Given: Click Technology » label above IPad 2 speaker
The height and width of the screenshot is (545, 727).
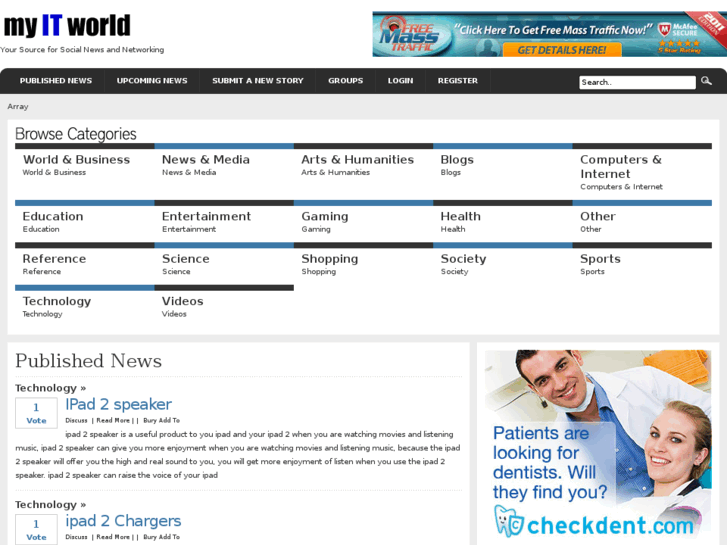Looking at the screenshot, I should (x=51, y=388).
